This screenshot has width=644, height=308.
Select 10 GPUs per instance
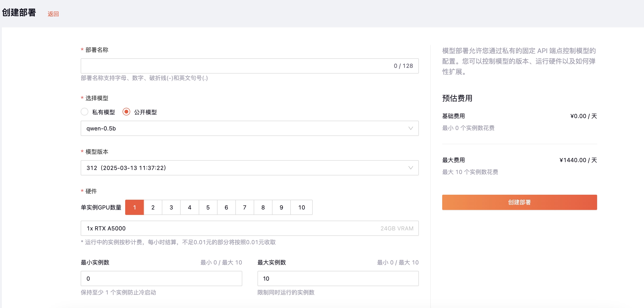pyautogui.click(x=302, y=208)
